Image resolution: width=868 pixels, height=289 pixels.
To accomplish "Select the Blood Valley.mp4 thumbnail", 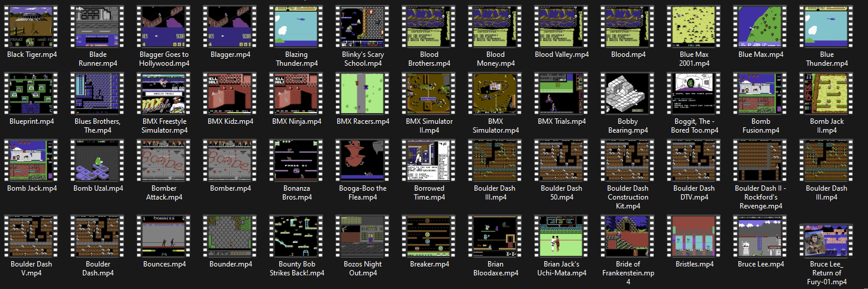I will click(x=562, y=26).
